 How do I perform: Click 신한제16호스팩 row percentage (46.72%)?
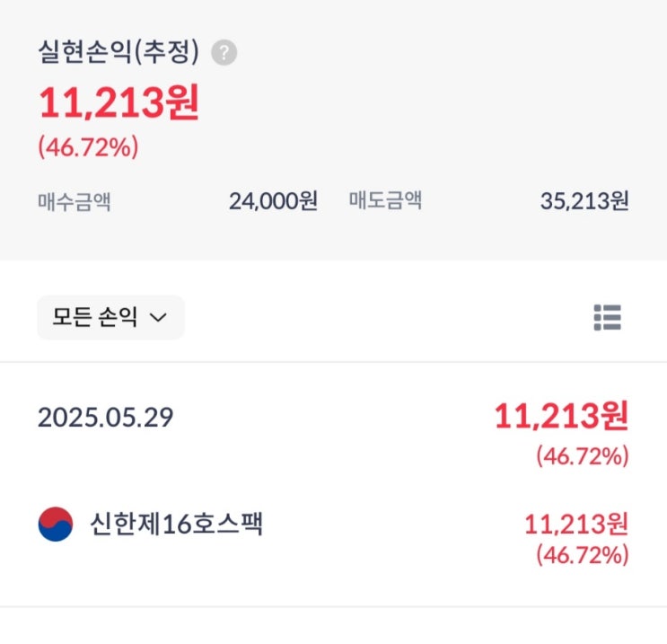click(583, 556)
